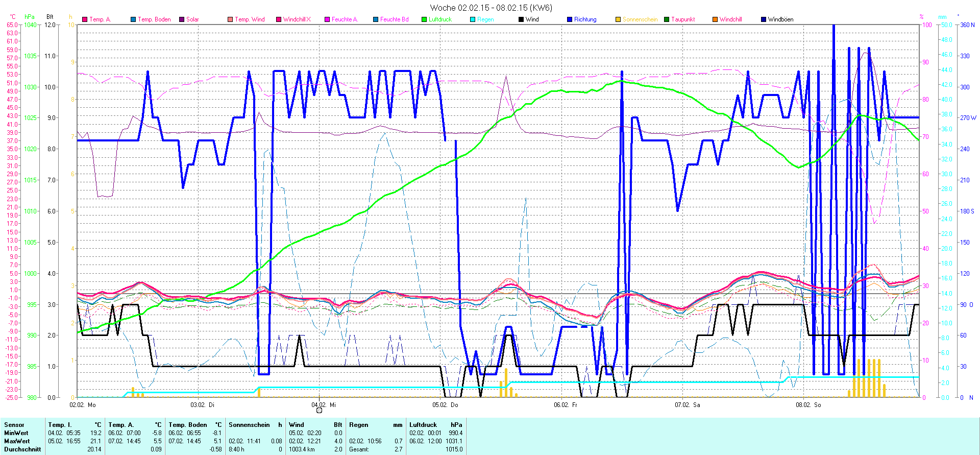Viewport: 980px width, 455px height.
Task: Click the Sonnenschein column header in the table
Action: click(249, 425)
